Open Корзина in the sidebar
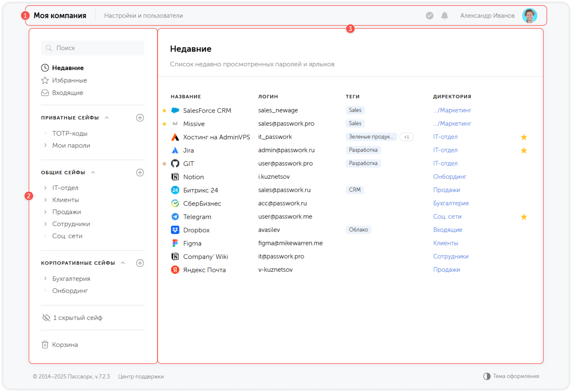 click(65, 345)
